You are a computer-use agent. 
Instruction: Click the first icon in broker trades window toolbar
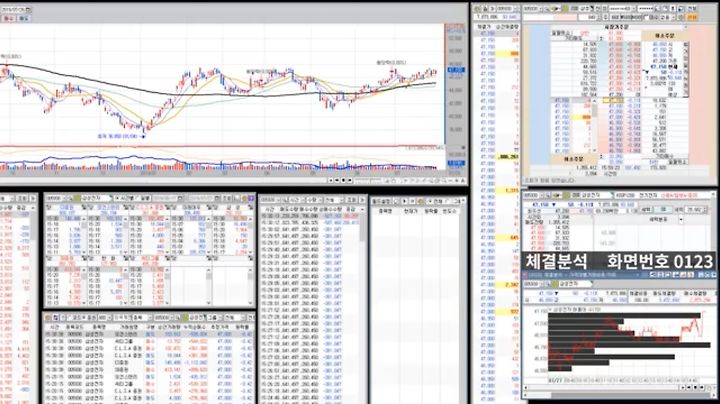click(x=49, y=317)
